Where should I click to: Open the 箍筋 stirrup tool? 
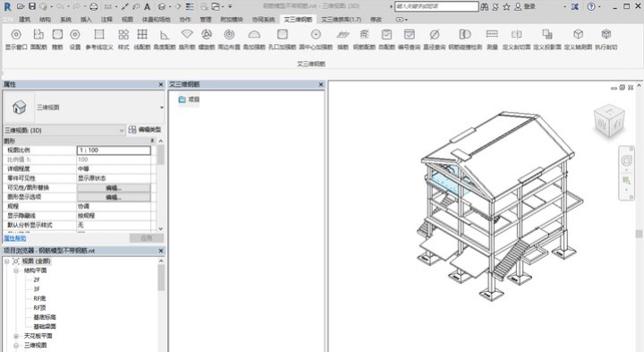tap(57, 39)
